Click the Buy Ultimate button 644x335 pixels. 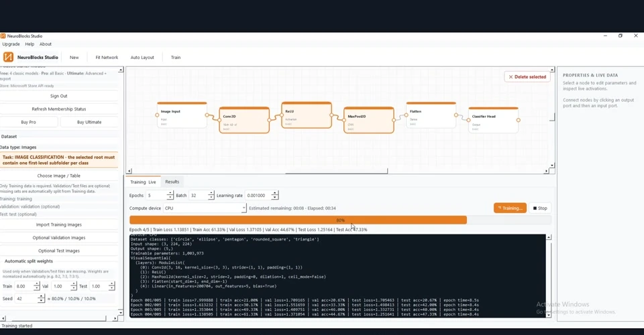click(89, 122)
